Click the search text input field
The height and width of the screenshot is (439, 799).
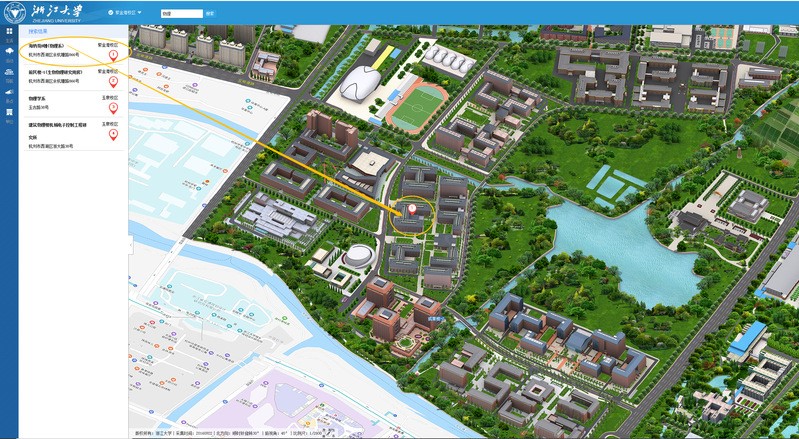tap(180, 13)
